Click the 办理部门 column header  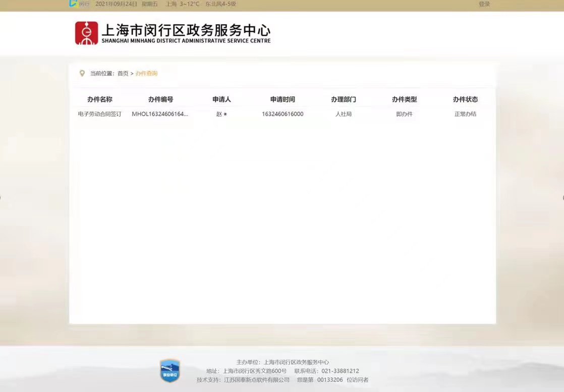[344, 99]
